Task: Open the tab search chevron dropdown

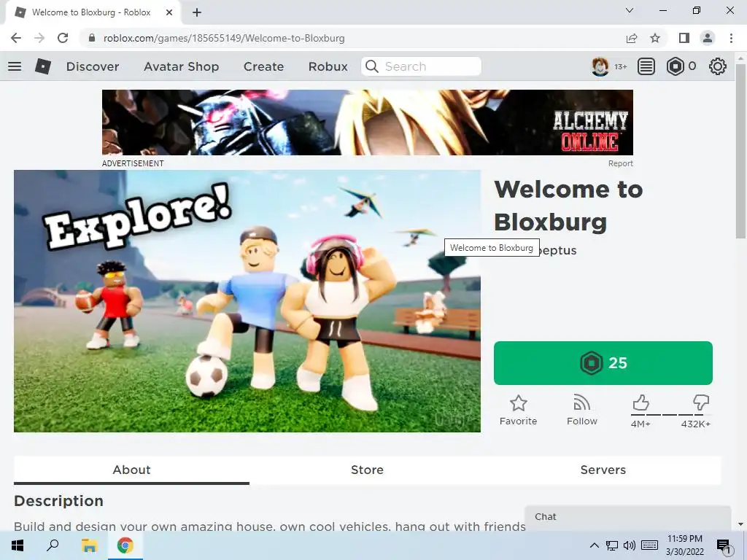Action: coord(630,10)
